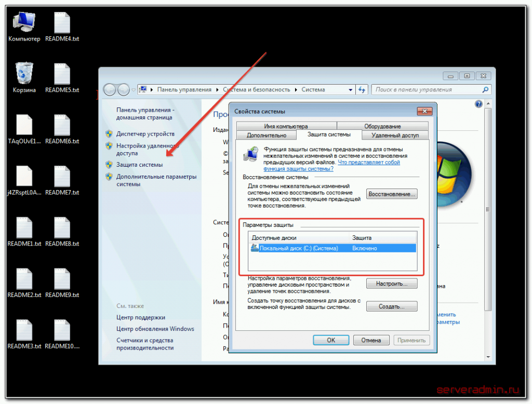Click the blue help question mark icon

[x=478, y=104]
